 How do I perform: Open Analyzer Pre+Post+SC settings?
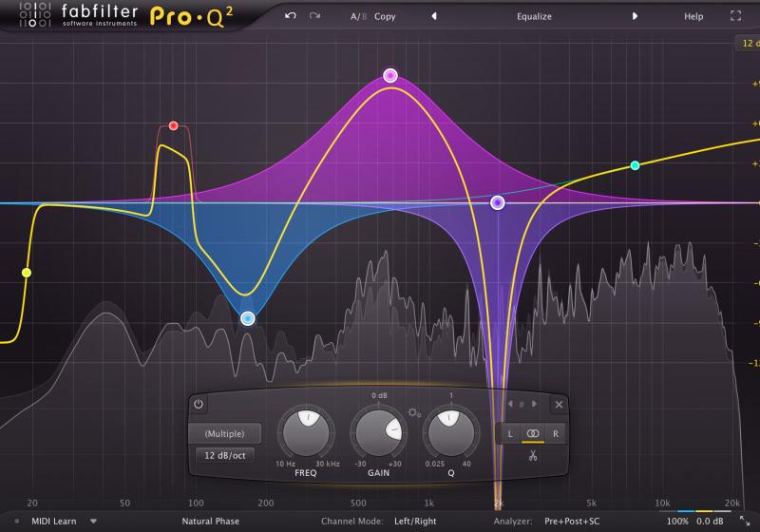(x=572, y=522)
